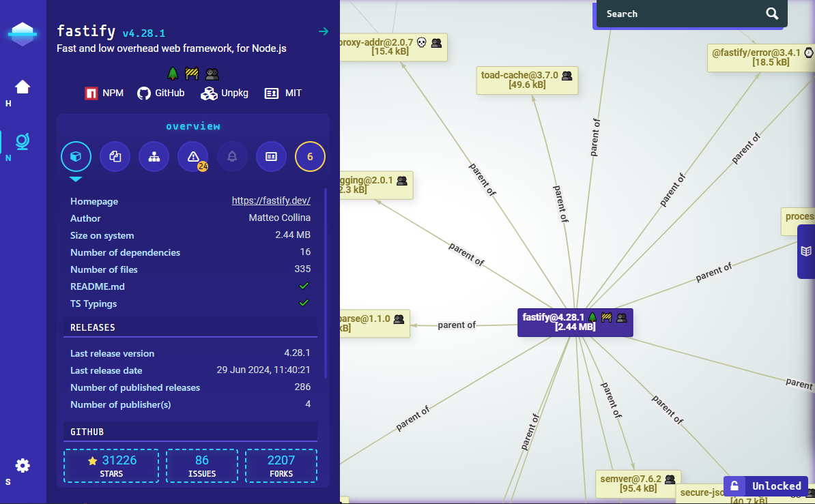
Task: Open the Network globe view in sidebar
Action: [23, 141]
